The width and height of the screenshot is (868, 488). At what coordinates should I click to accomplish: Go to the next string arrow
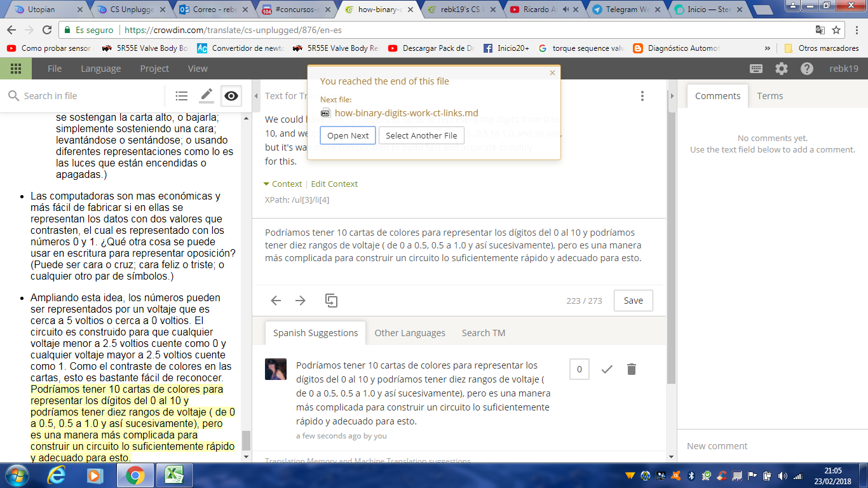tap(301, 301)
